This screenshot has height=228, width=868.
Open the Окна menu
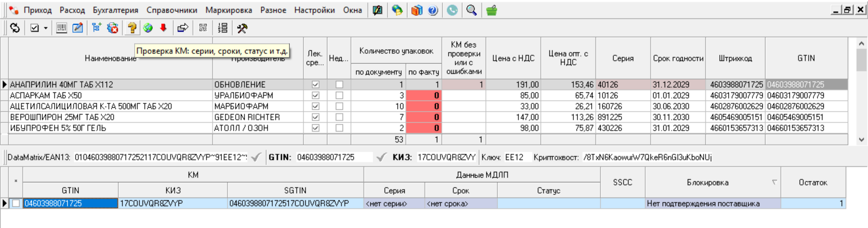tap(353, 10)
